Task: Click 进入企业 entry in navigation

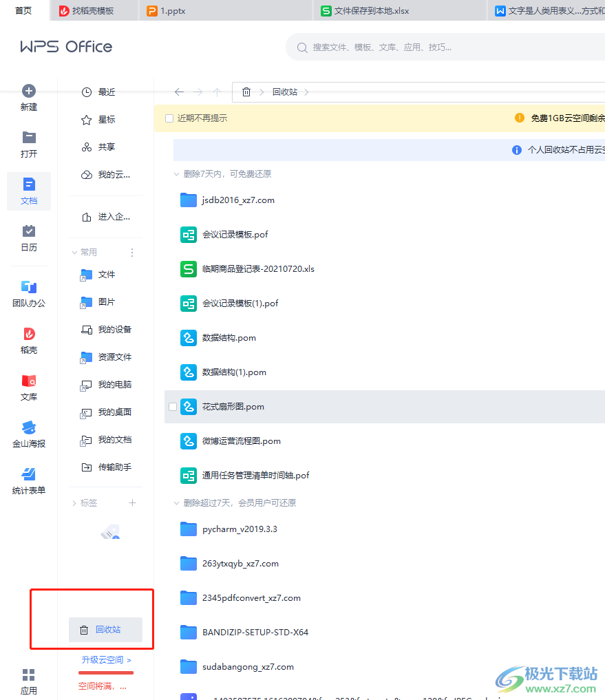Action: click(106, 217)
